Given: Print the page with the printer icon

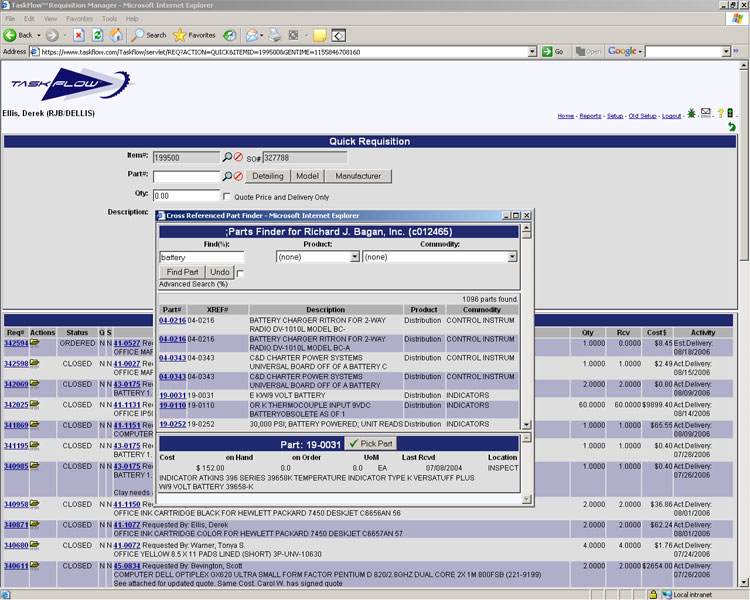Looking at the screenshot, I should (275, 35).
